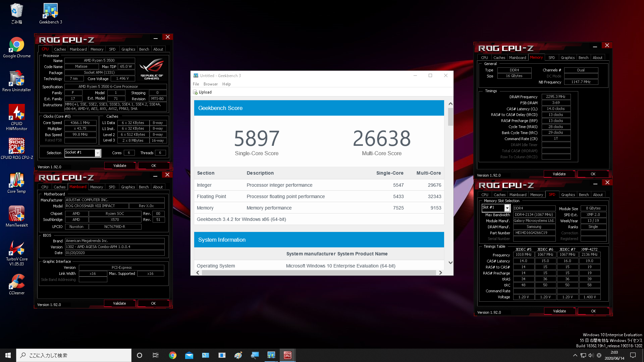The height and width of the screenshot is (362, 644).
Task: Click the 'Integer' row in Geekbench results
Action: click(319, 185)
